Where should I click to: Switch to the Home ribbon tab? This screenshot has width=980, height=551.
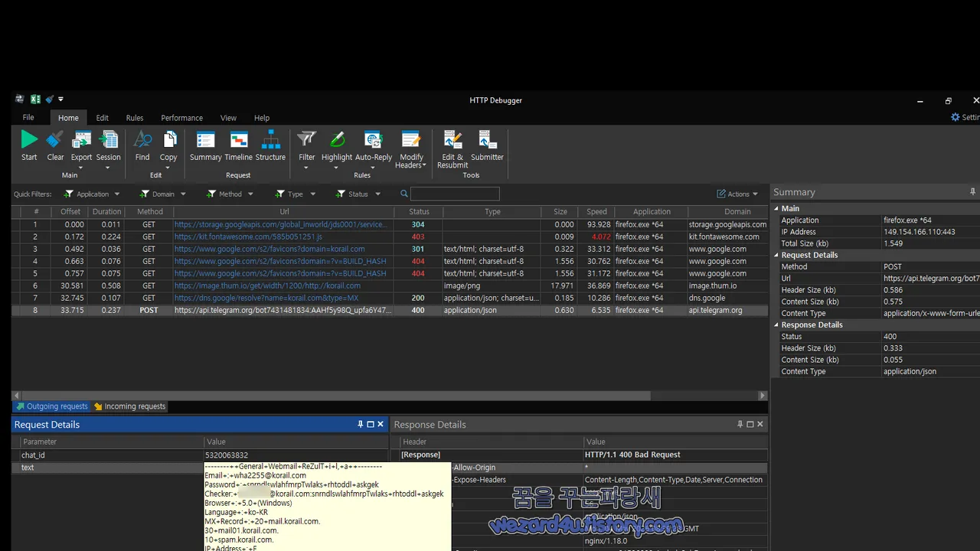(68, 118)
